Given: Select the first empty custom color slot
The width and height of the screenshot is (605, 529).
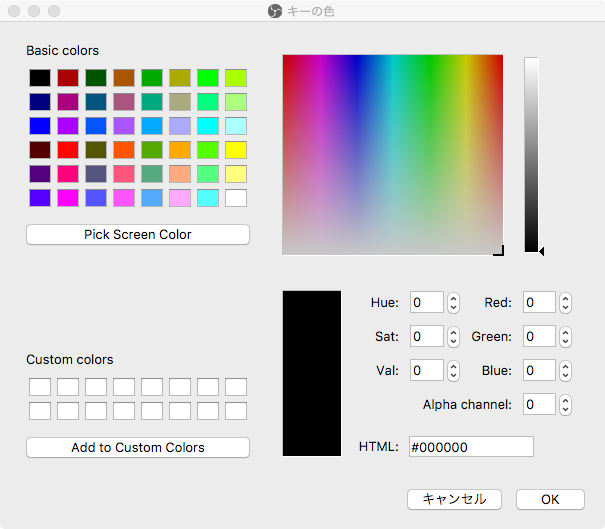Looking at the screenshot, I should pyautogui.click(x=40, y=387).
